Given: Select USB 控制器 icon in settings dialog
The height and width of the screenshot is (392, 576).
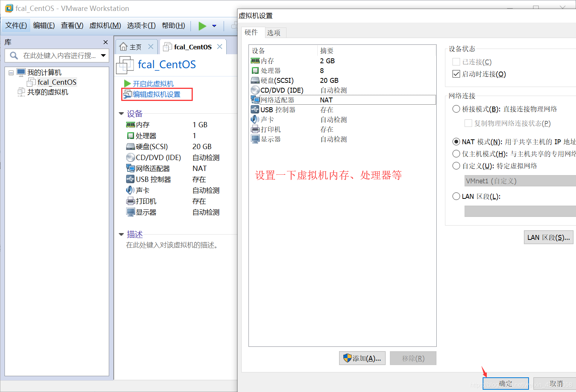Looking at the screenshot, I should point(255,110).
